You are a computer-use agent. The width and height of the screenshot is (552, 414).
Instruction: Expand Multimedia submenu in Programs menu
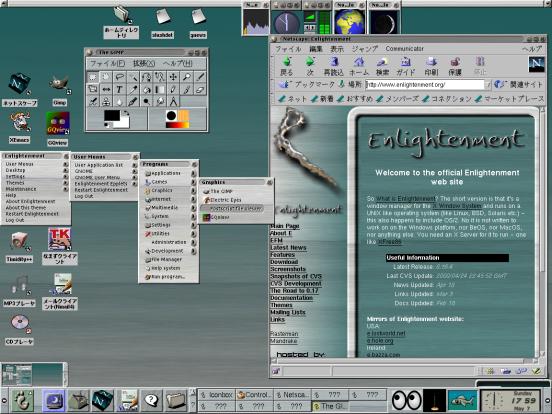[x=170, y=208]
